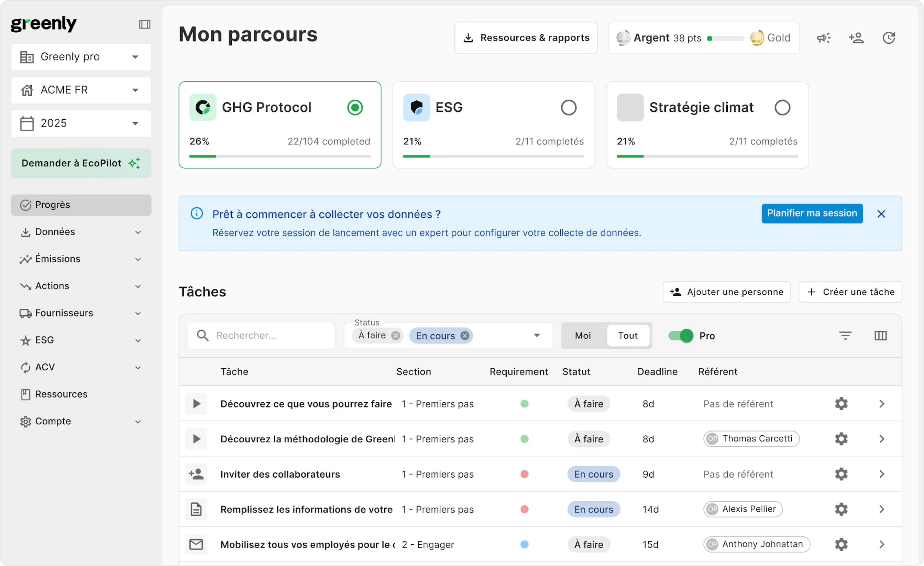Toggle the Pro switch off
Screen dimensions: 924x566
pyautogui.click(x=681, y=336)
